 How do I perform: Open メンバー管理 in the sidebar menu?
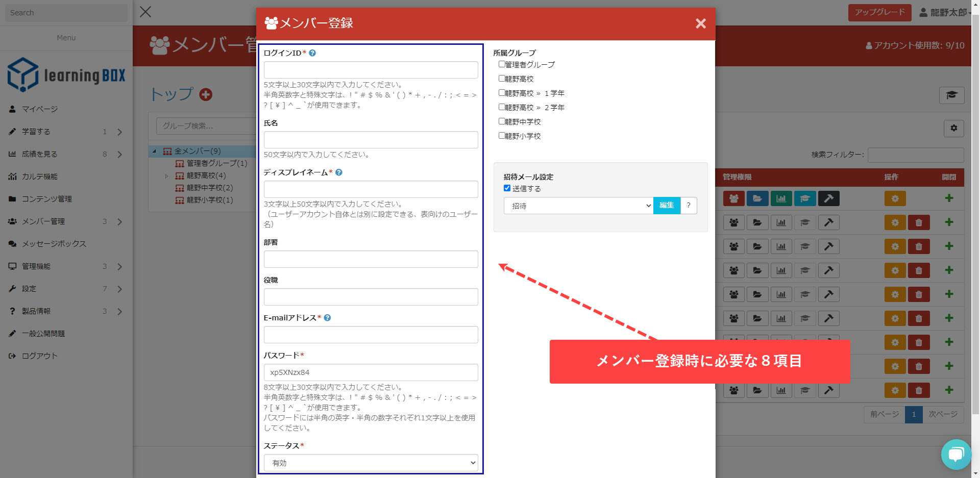click(43, 221)
